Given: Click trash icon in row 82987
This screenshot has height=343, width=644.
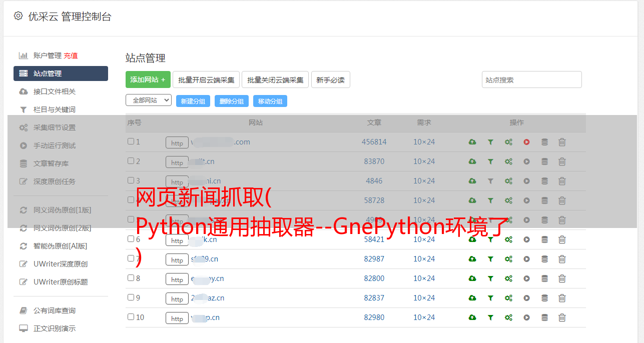Looking at the screenshot, I should [x=562, y=259].
